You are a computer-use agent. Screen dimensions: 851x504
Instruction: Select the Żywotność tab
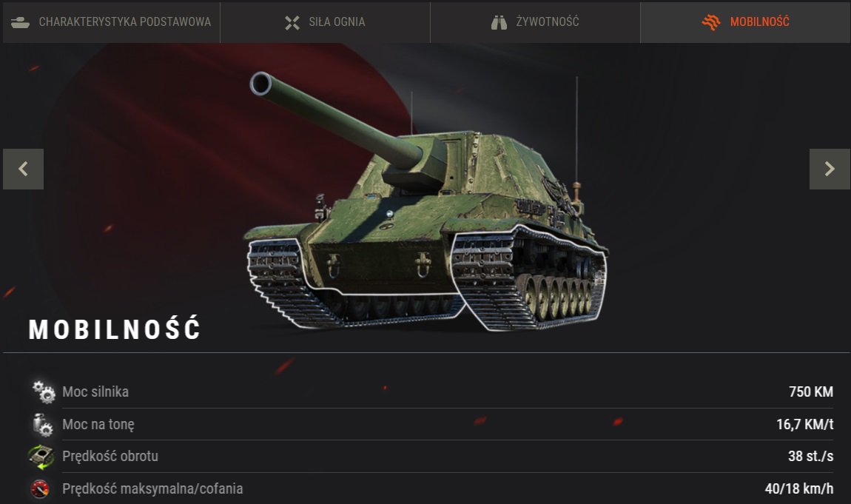(535, 21)
